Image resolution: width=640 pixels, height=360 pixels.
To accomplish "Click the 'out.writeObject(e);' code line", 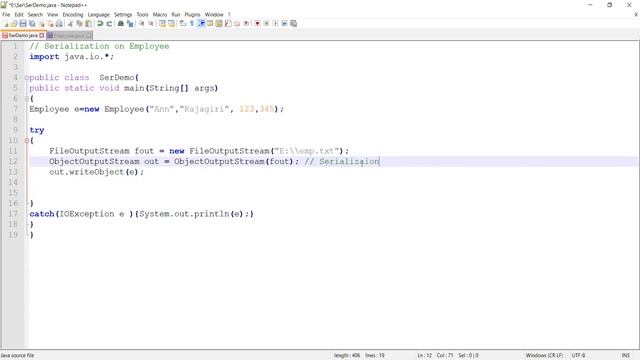I will tap(97, 172).
